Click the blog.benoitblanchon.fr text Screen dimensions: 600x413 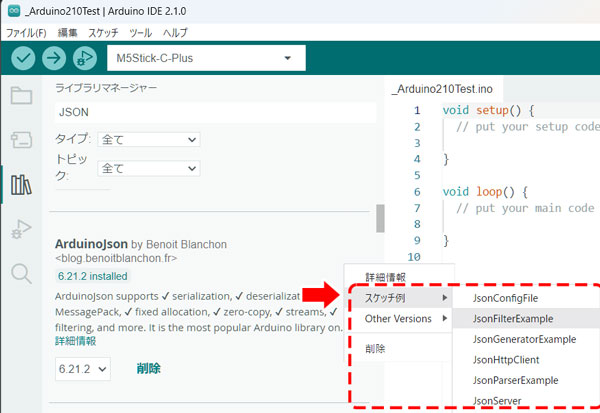click(x=116, y=258)
